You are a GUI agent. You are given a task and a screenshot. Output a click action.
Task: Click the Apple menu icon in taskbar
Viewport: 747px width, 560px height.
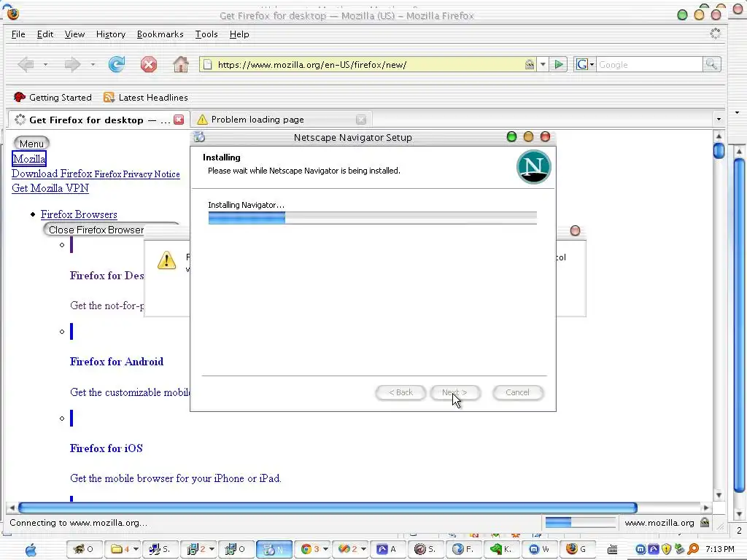point(31,550)
